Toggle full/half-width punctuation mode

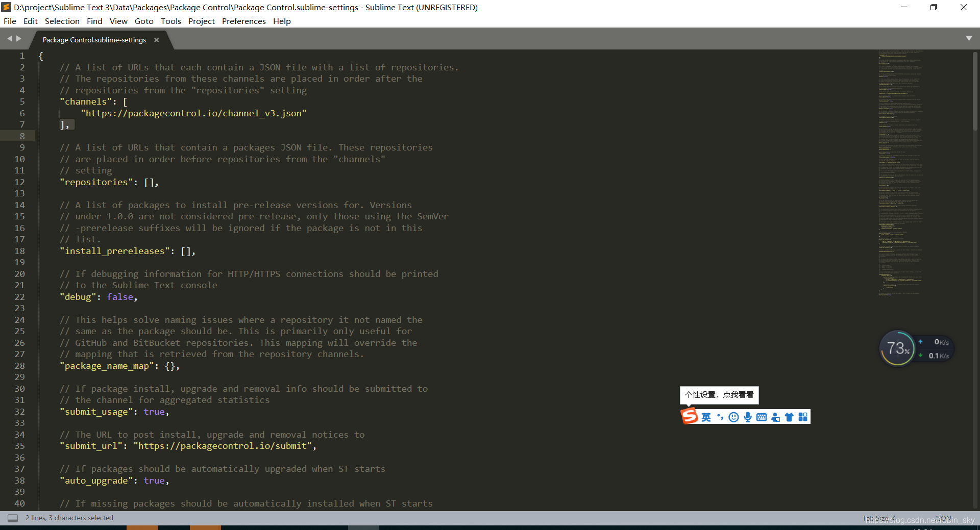720,416
